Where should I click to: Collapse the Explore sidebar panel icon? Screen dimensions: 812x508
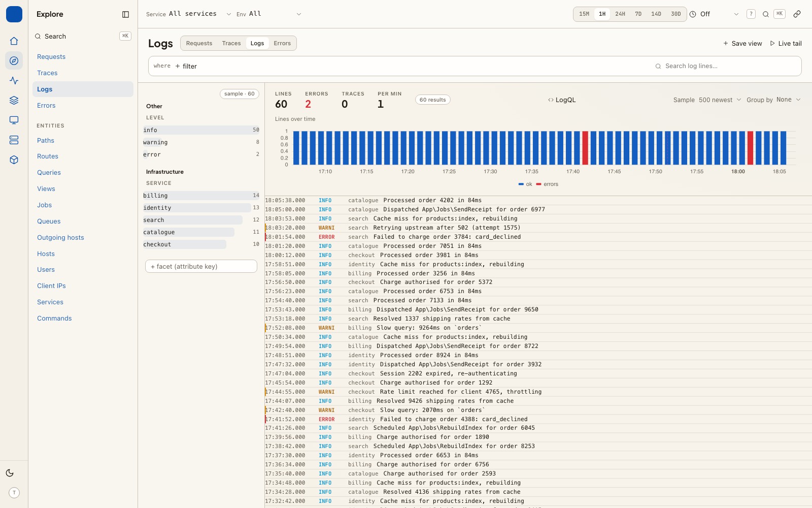(x=126, y=14)
